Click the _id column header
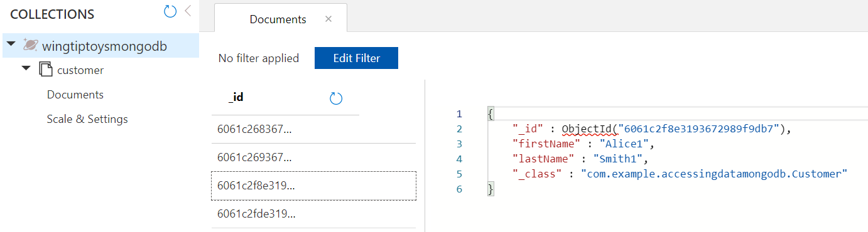Image resolution: width=868 pixels, height=232 pixels. [236, 98]
